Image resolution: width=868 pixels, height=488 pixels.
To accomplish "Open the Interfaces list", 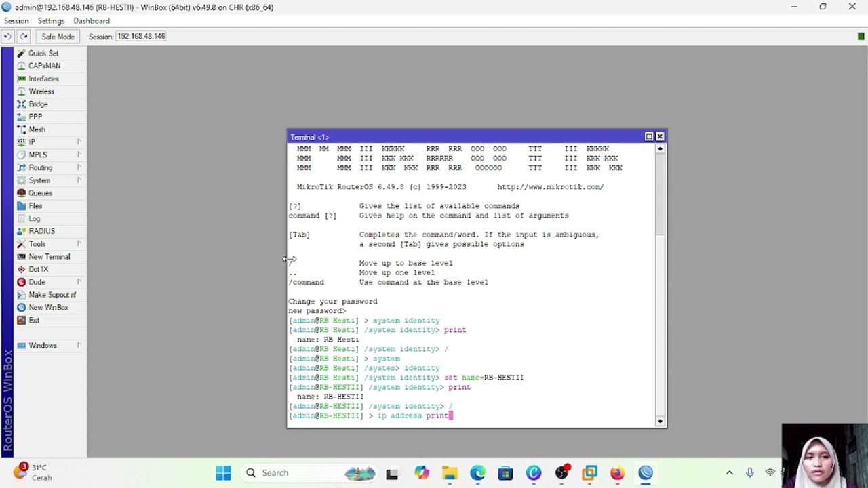I will tap(43, 79).
